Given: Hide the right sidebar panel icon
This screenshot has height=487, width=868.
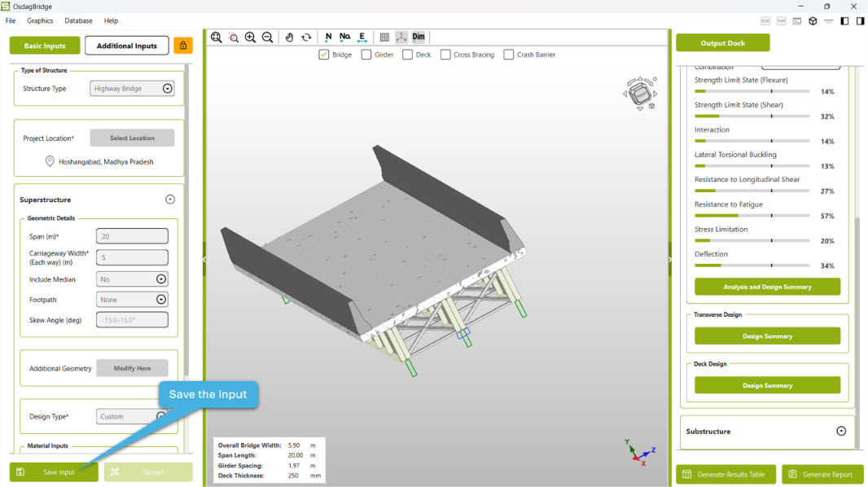Looking at the screenshot, I should point(860,21).
